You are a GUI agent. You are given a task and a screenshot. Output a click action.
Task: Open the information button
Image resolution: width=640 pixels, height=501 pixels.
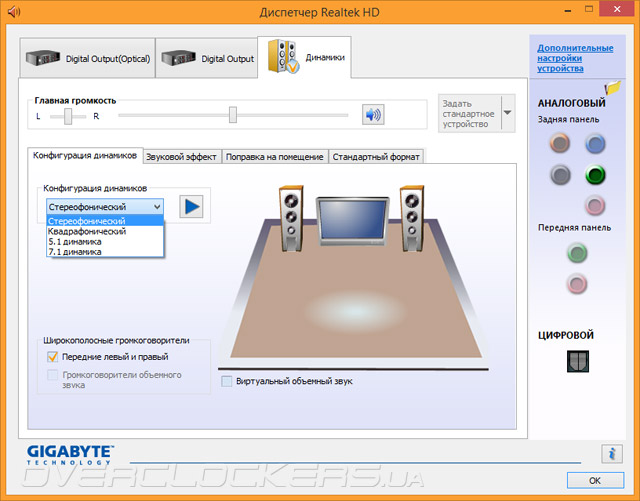611,454
